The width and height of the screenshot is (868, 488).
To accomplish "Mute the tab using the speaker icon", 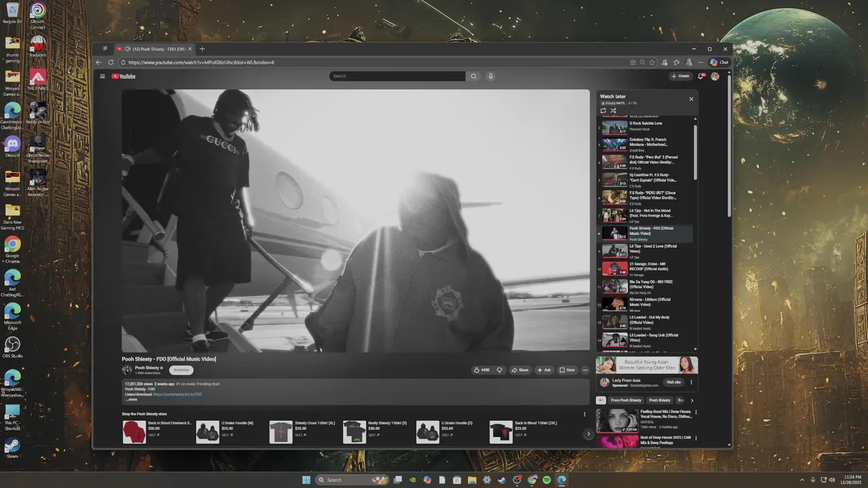I will pyautogui.click(x=128, y=49).
